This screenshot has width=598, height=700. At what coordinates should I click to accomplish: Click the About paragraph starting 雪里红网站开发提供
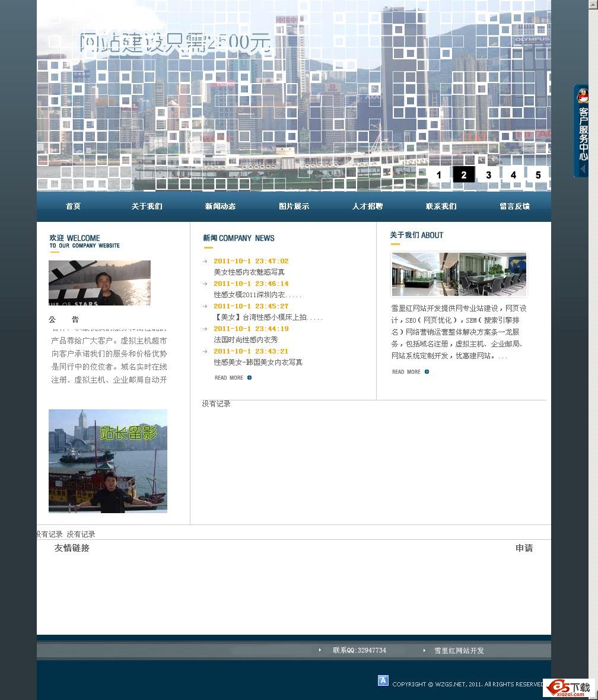coord(459,332)
